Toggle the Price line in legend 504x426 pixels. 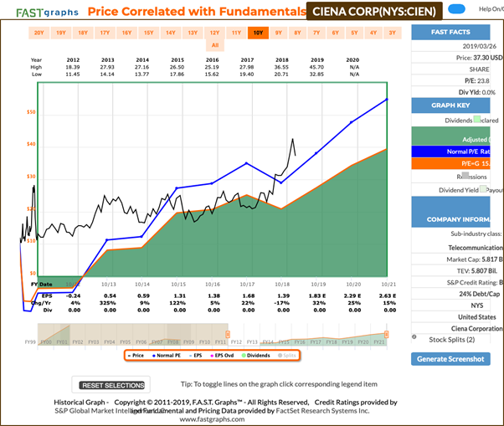coord(136,356)
